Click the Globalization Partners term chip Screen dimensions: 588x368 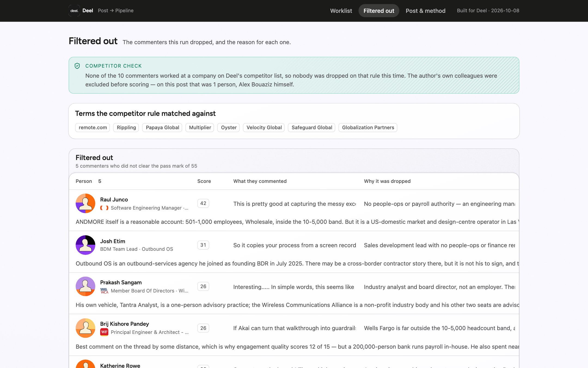click(x=368, y=128)
